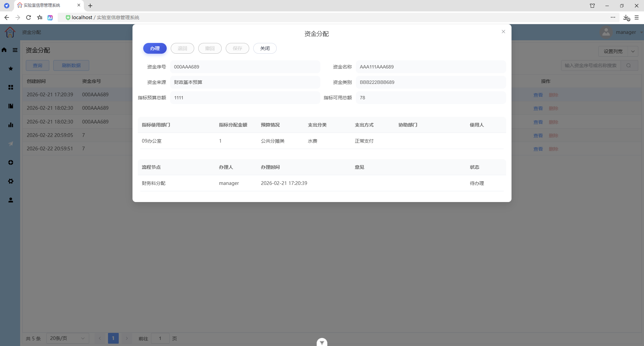Open the four-squares grid icon in the sidebar
The width and height of the screenshot is (644, 346).
pyautogui.click(x=11, y=87)
